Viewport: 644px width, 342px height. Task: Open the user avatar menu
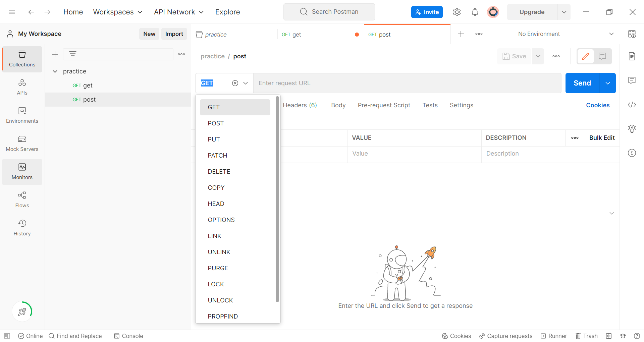tap(493, 12)
